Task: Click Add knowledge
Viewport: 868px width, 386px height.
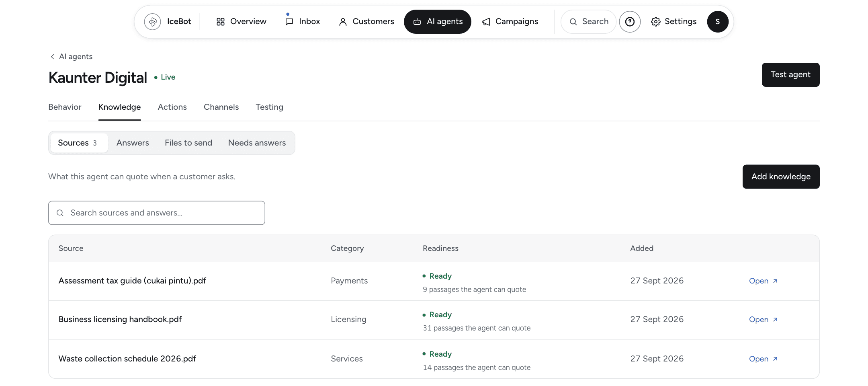Action: (781, 177)
